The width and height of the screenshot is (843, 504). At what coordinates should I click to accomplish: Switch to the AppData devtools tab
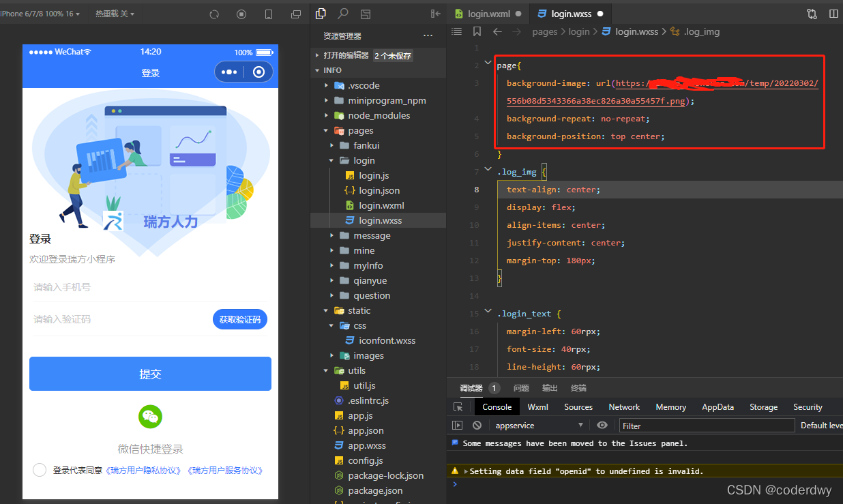coord(718,407)
